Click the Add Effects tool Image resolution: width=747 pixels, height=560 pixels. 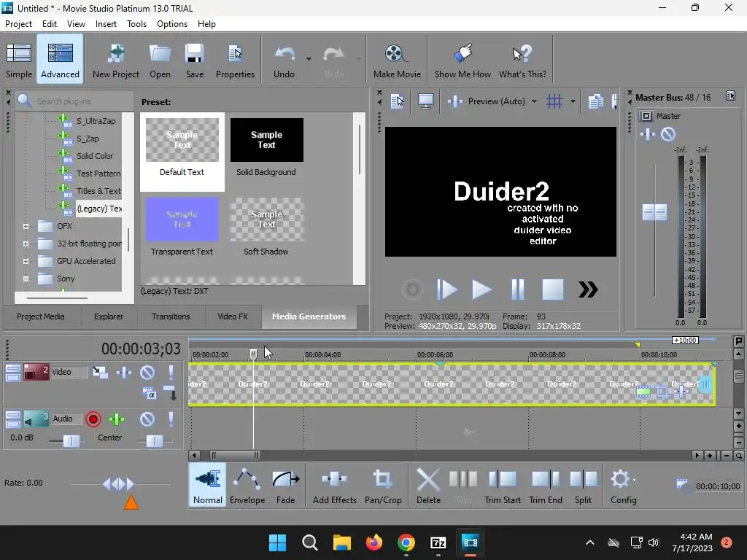(334, 486)
